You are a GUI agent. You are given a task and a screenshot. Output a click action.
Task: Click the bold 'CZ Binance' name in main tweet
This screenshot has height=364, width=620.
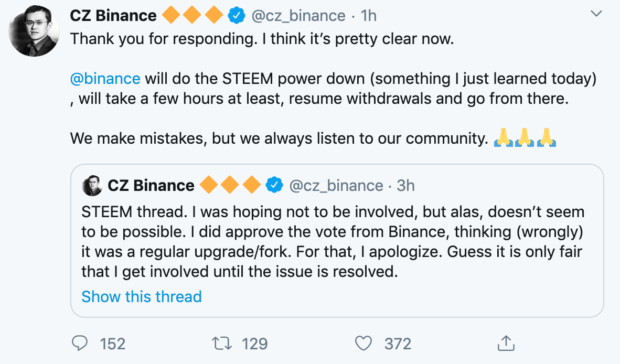113,16
